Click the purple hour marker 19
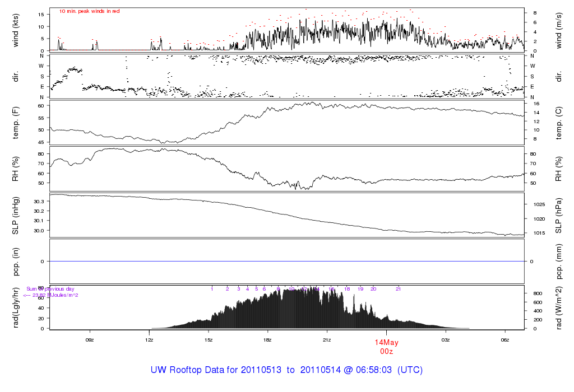 click(360, 289)
